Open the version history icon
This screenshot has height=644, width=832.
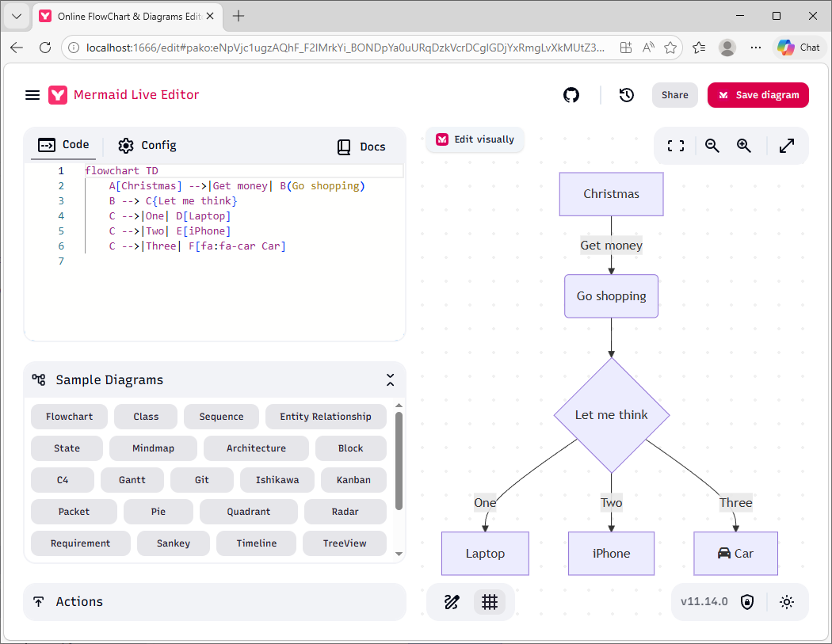(627, 95)
